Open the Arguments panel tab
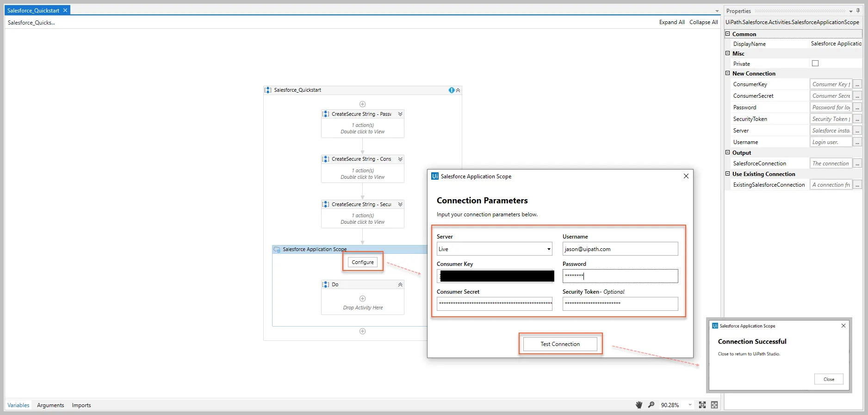Image resolution: width=868 pixels, height=415 pixels. tap(50, 405)
